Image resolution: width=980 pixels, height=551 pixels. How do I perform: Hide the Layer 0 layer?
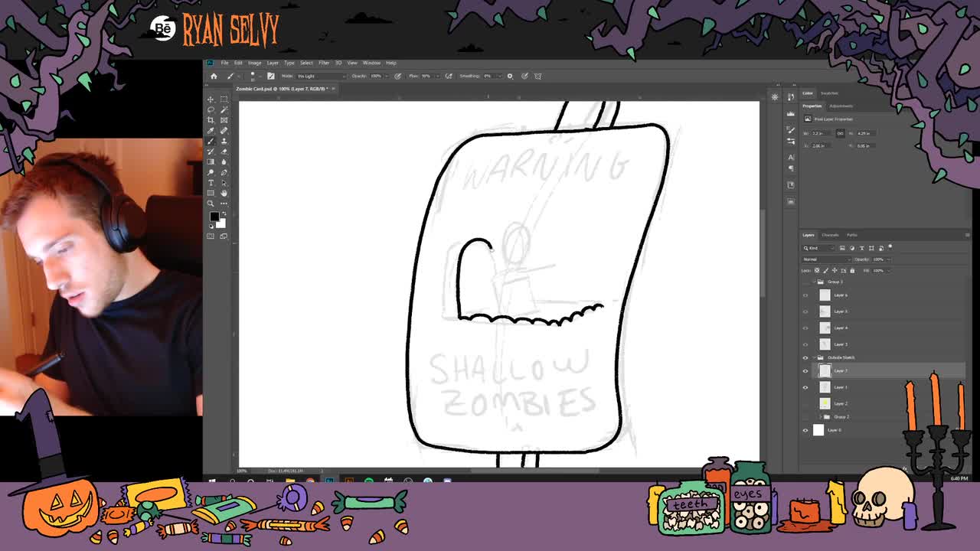(805, 429)
